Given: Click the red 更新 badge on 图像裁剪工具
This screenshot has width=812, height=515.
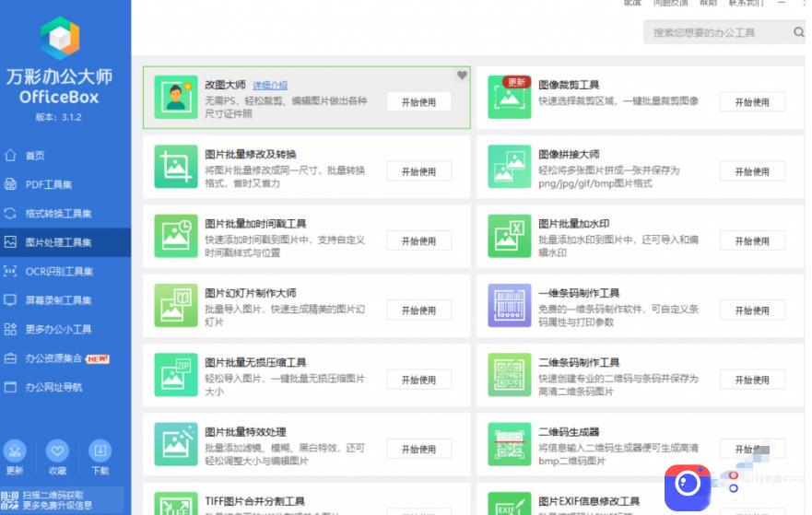Looking at the screenshot, I should [516, 82].
